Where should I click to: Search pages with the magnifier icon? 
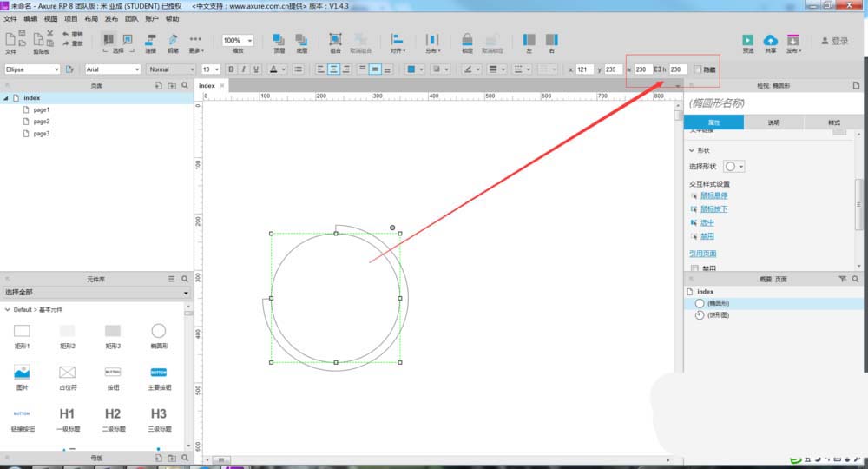point(185,85)
